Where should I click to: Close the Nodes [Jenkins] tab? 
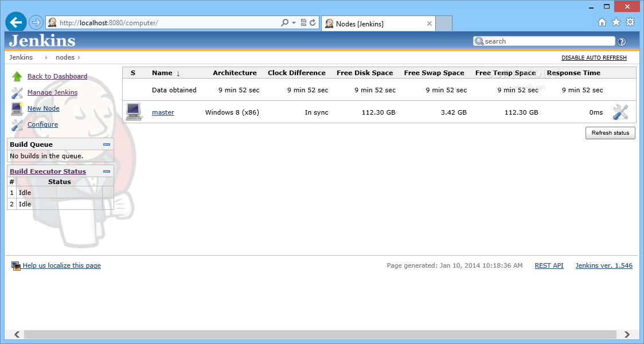429,24
